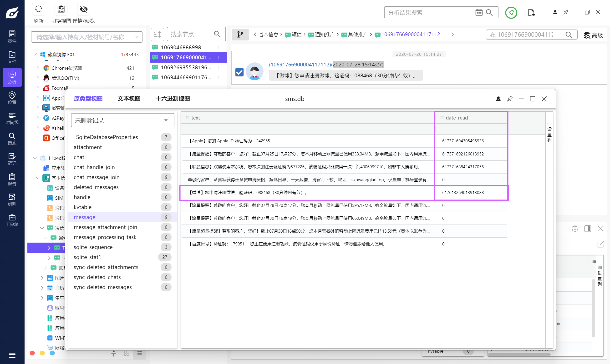Switch to 文本视图 tab
This screenshot has height=364, width=610.
[x=129, y=99]
